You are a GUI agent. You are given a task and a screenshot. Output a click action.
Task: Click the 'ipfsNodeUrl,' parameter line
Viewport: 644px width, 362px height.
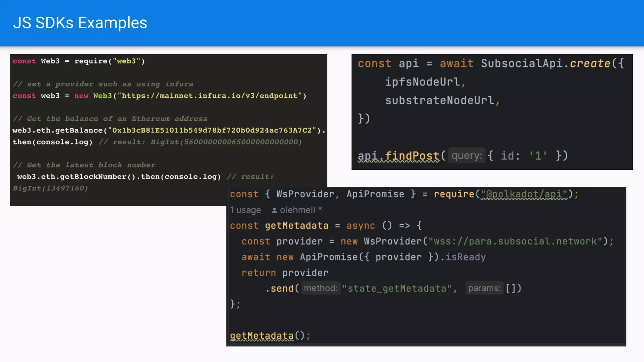tap(425, 82)
